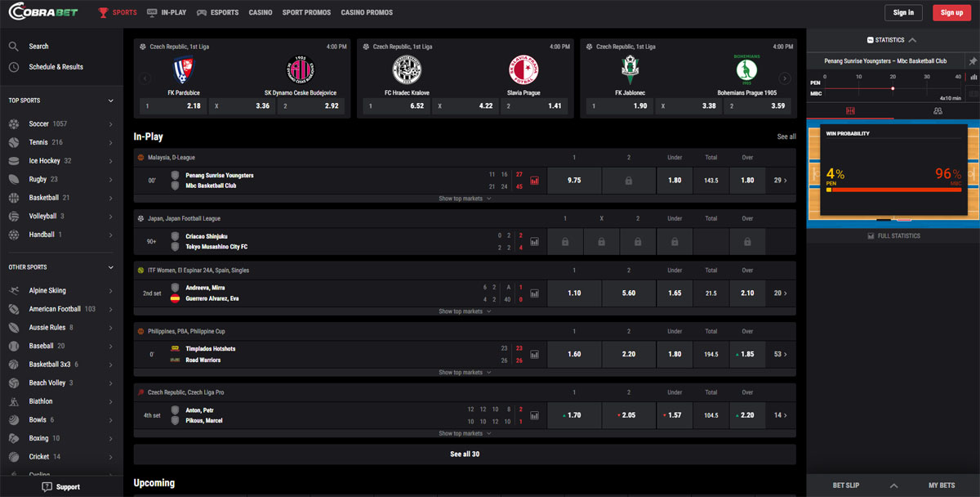Open Full Statistics link
This screenshot has height=497, width=980.
pyautogui.click(x=893, y=235)
